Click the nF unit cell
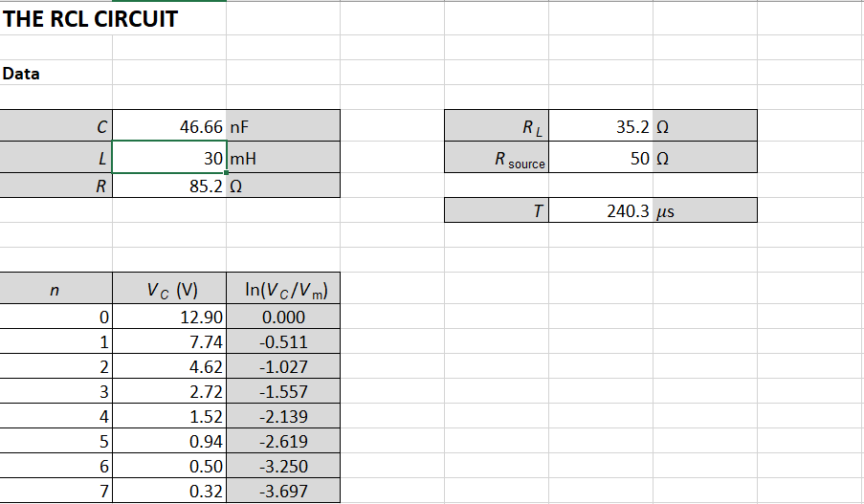The height and width of the screenshot is (504, 864). tap(283, 126)
